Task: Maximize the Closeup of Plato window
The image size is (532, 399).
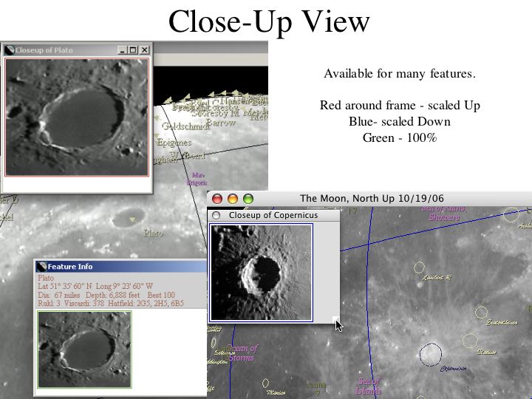Action: coord(133,50)
